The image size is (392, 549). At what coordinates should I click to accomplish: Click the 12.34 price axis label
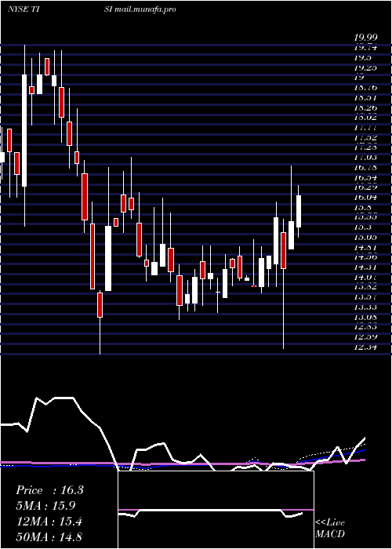pyautogui.click(x=365, y=347)
